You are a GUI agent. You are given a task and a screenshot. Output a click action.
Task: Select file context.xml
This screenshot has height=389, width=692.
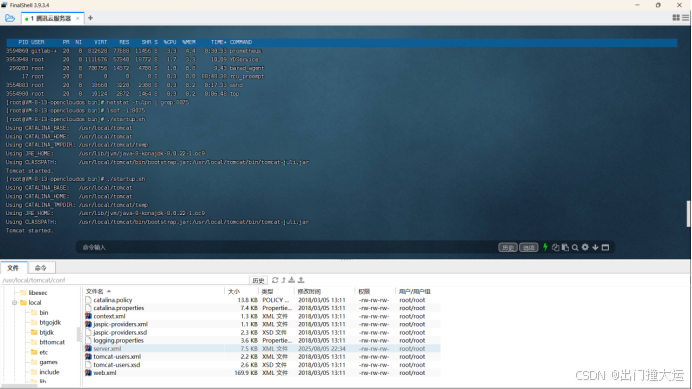click(109, 316)
